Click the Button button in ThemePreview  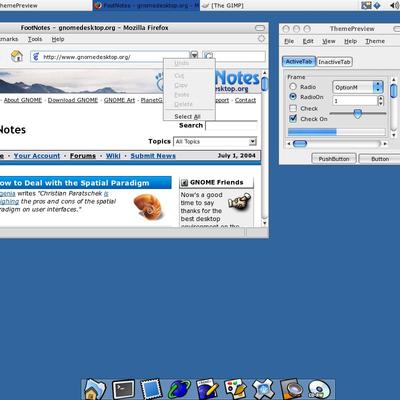point(380,159)
